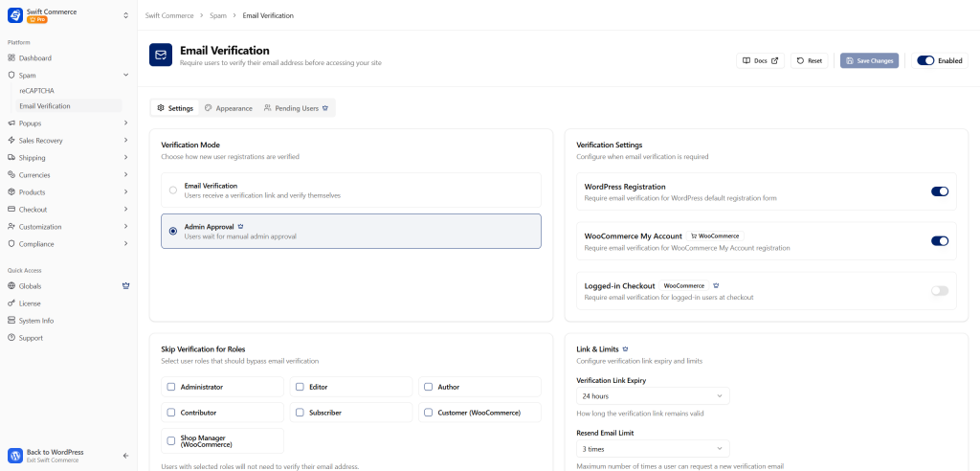Expand the Currencies menu chevron
The image size is (980, 471).
tap(125, 175)
